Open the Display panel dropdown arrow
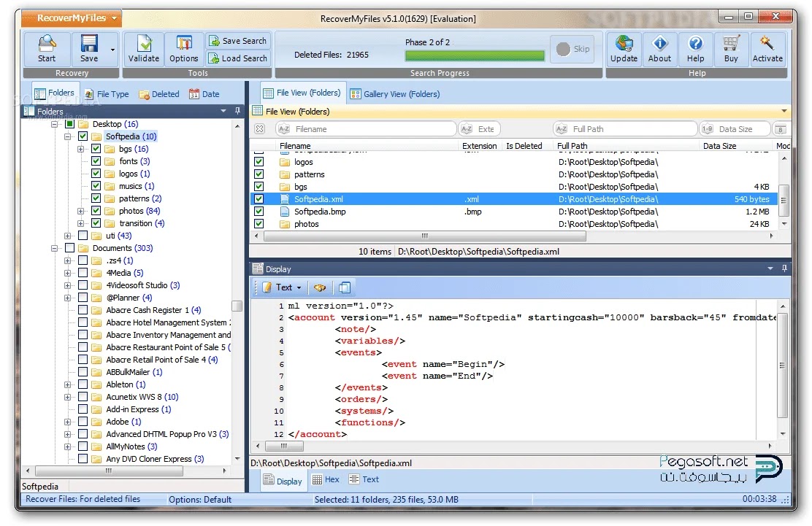812x526 pixels. 770,268
